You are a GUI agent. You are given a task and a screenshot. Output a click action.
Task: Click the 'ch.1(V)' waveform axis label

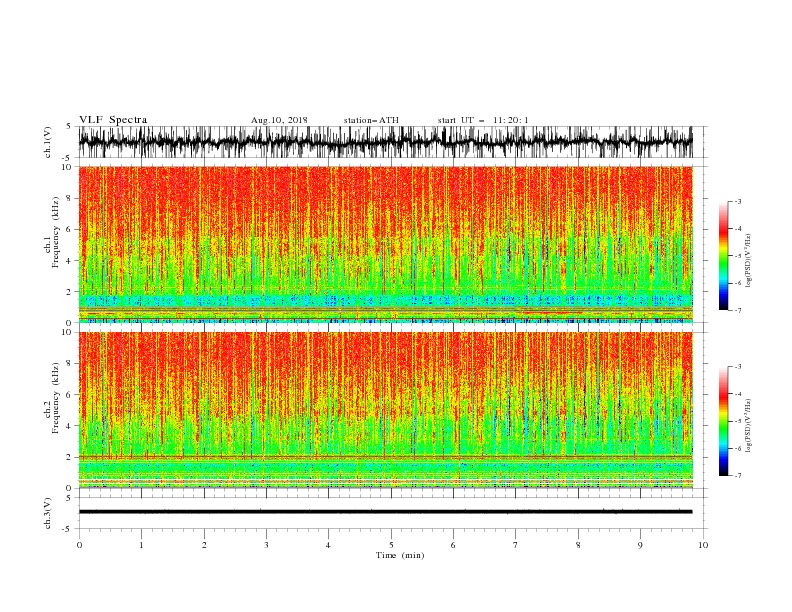(x=48, y=142)
